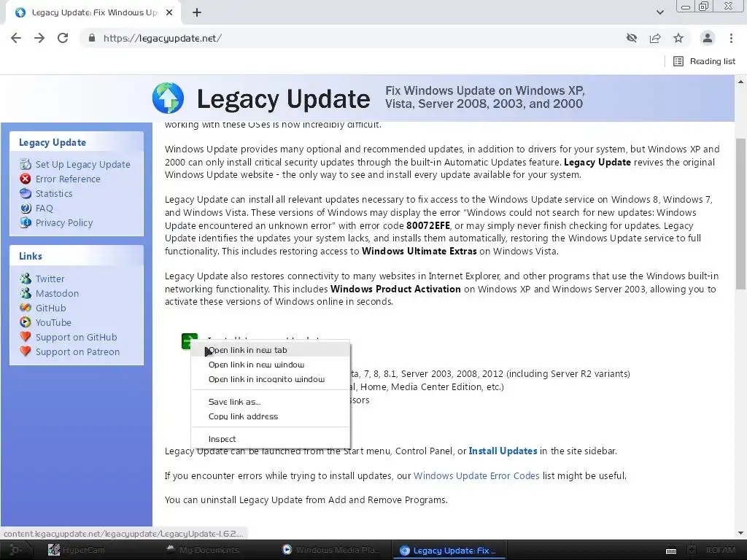Image resolution: width=747 pixels, height=560 pixels.
Task: Open the Reading list panel
Action: [x=704, y=61]
